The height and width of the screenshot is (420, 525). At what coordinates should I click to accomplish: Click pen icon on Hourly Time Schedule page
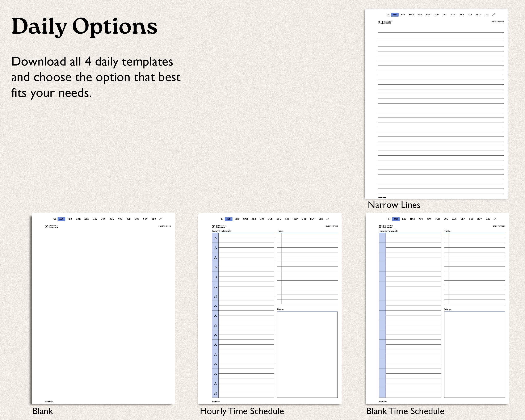[x=328, y=219]
